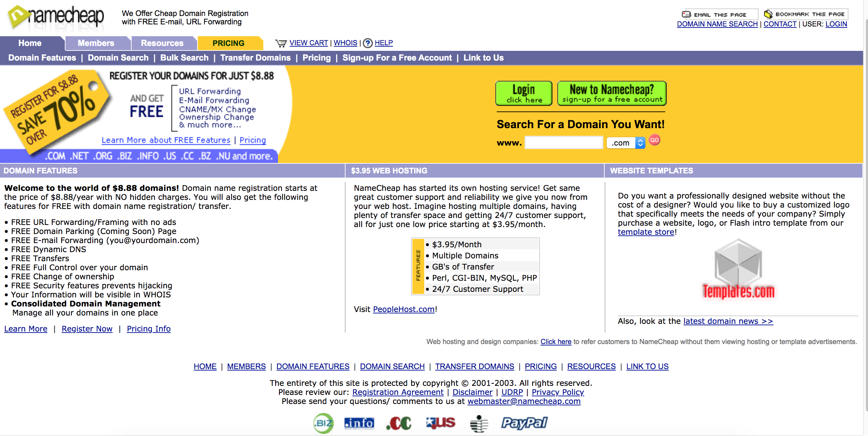The width and height of the screenshot is (868, 436).
Task: Select Bulk Search in the sub-navigation
Action: (x=184, y=58)
